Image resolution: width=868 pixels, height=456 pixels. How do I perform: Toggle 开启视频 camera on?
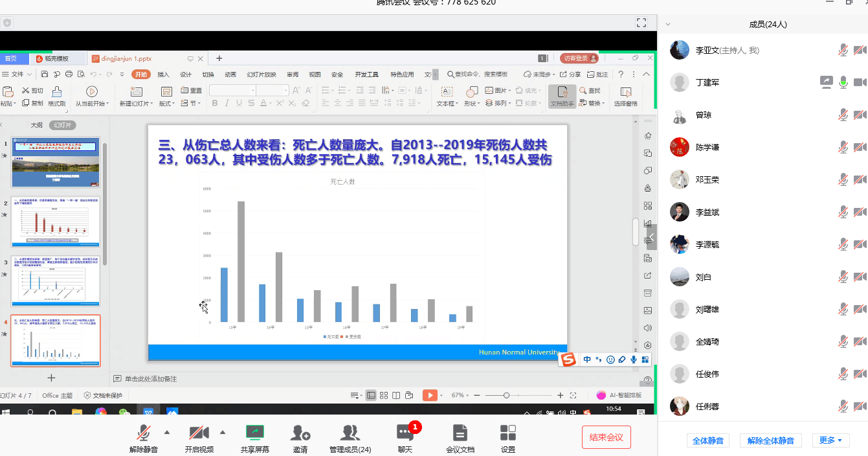199,433
